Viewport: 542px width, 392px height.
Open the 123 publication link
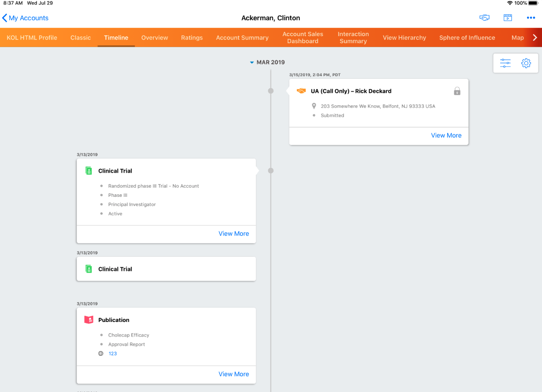click(113, 354)
